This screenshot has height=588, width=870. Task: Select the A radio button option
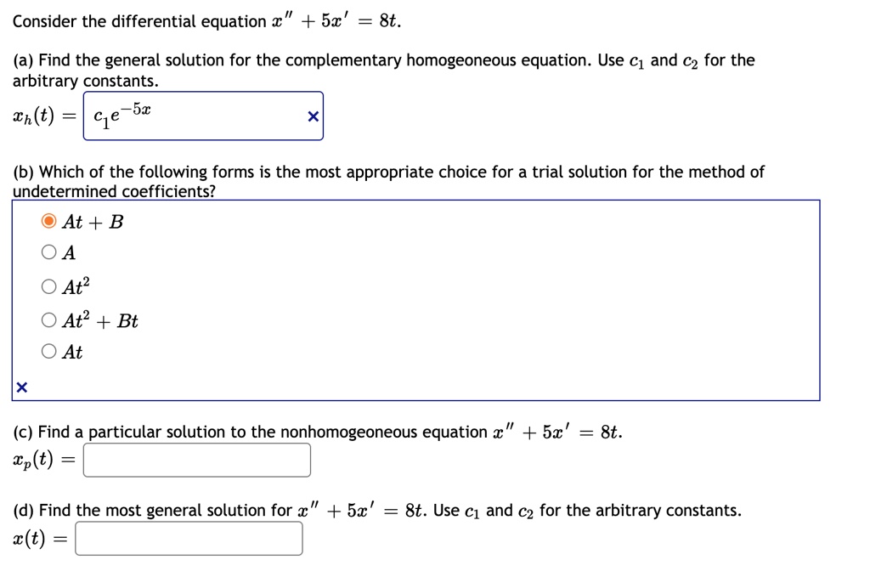[x=48, y=253]
